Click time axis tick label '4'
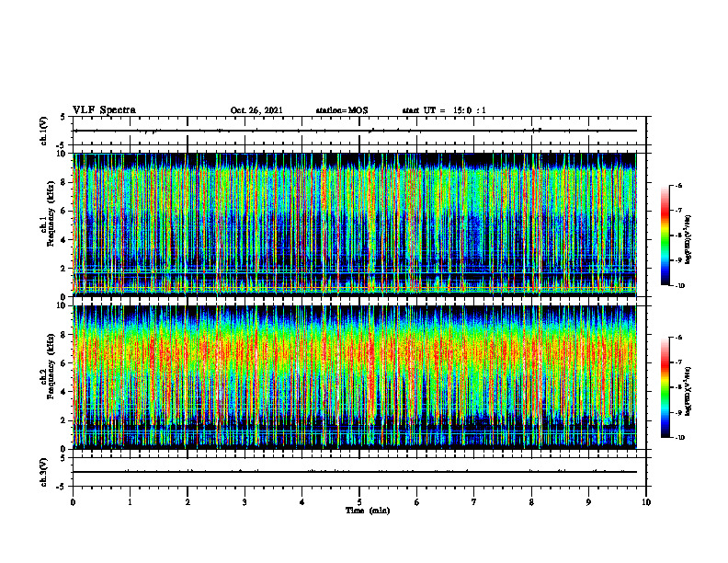 tap(301, 502)
